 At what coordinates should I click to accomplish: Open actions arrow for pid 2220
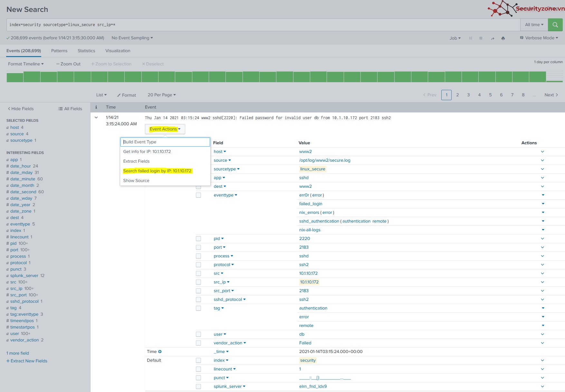point(542,239)
